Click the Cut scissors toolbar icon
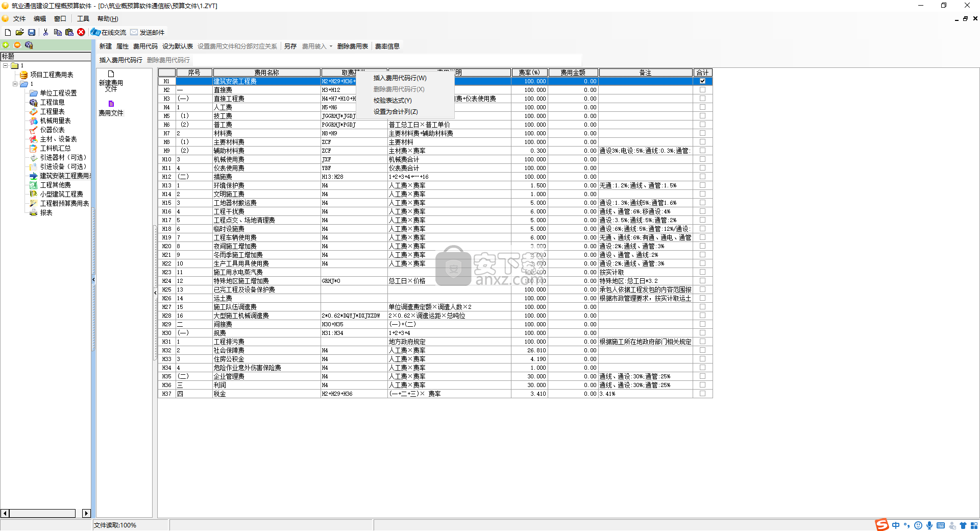This screenshot has width=980, height=531. [x=45, y=32]
